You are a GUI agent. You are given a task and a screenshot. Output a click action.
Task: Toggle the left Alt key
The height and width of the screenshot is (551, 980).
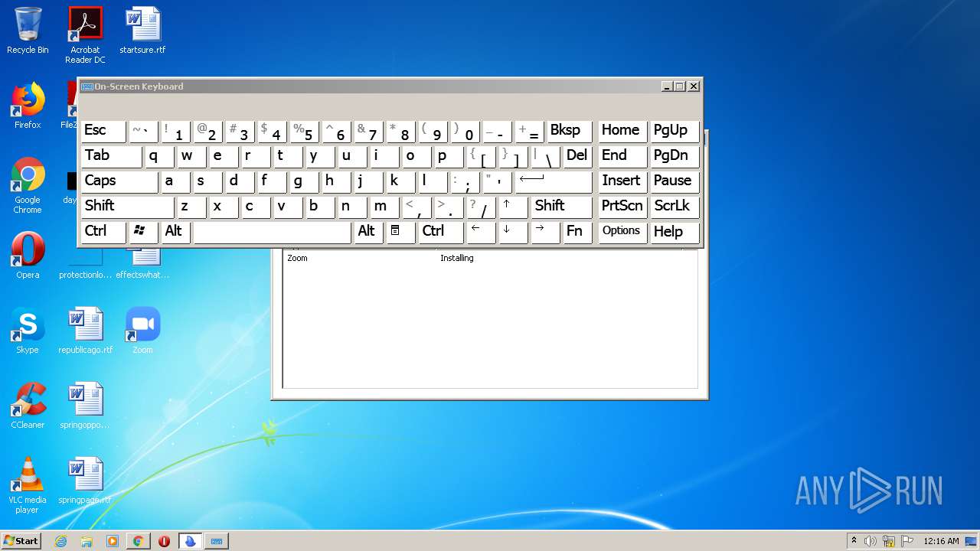[175, 231]
